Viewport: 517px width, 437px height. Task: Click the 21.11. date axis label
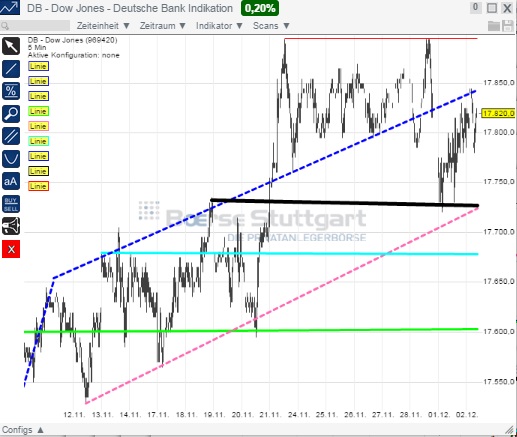[x=271, y=415]
